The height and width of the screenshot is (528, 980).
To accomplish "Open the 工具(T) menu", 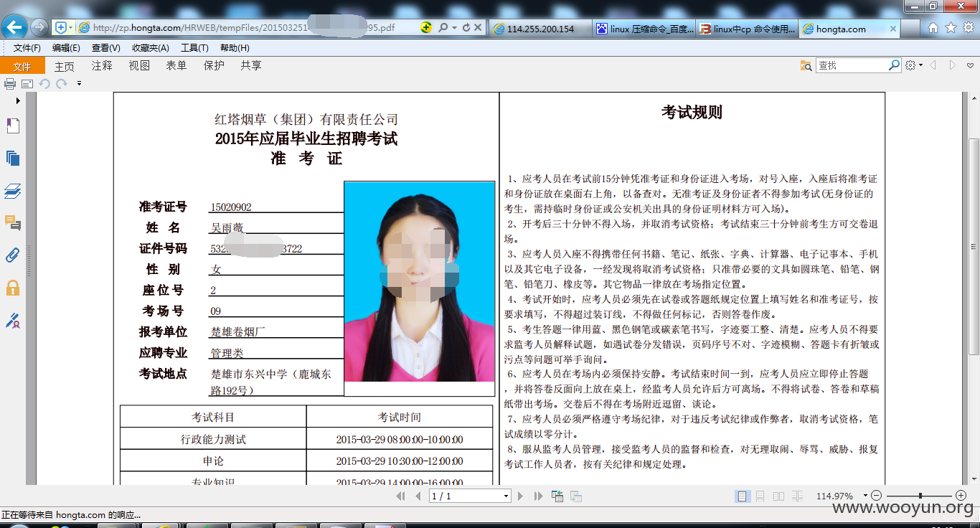I will pyautogui.click(x=194, y=48).
